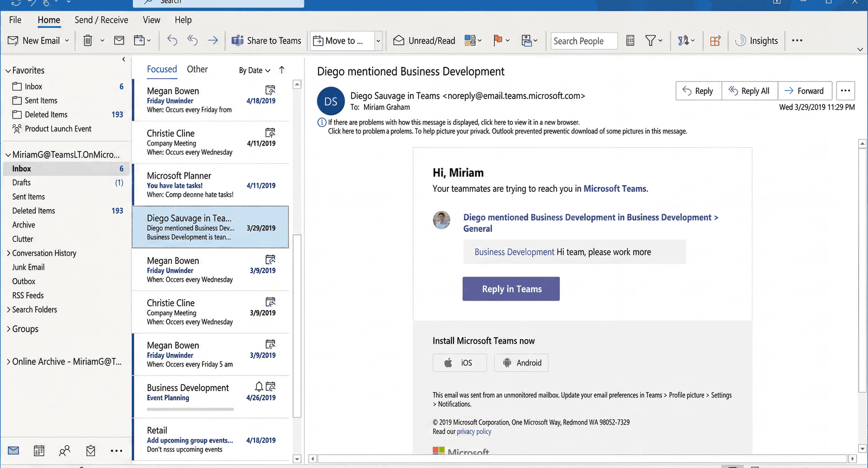Open Delete options dropdown arrow
This screenshot has width=868, height=468.
click(x=102, y=41)
